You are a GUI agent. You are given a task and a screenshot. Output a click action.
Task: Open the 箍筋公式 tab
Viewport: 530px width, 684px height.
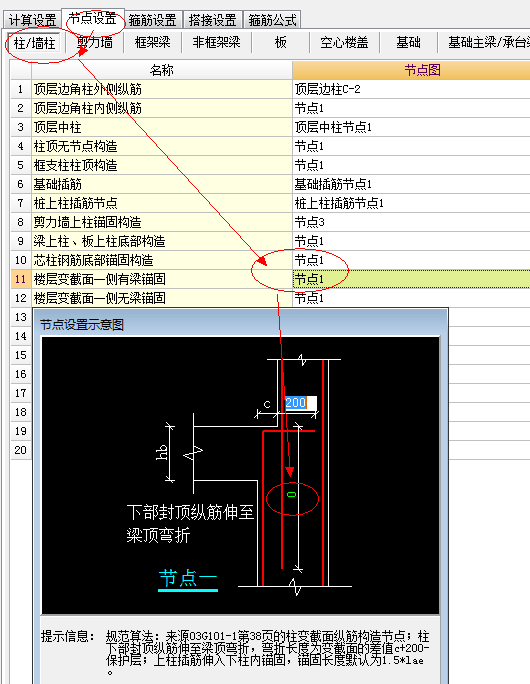point(272,20)
